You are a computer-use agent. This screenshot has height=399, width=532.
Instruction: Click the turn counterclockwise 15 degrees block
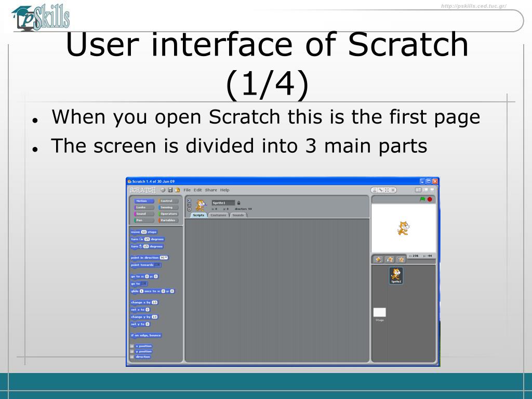[147, 247]
